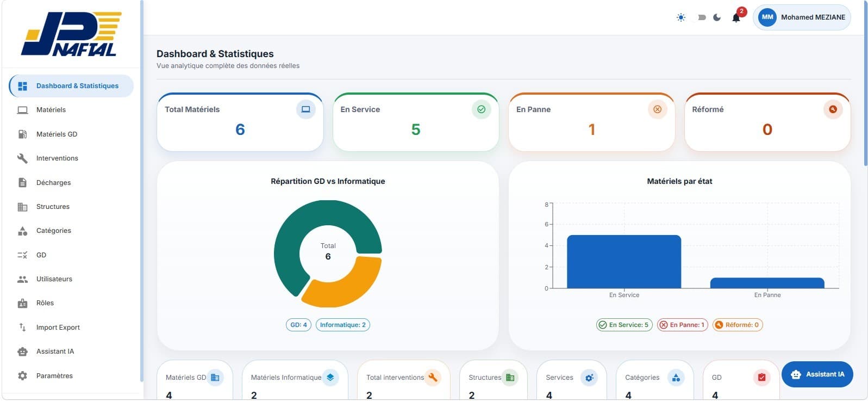Click Paramètres sidebar label
Image resolution: width=868 pixels, height=401 pixels.
click(54, 376)
